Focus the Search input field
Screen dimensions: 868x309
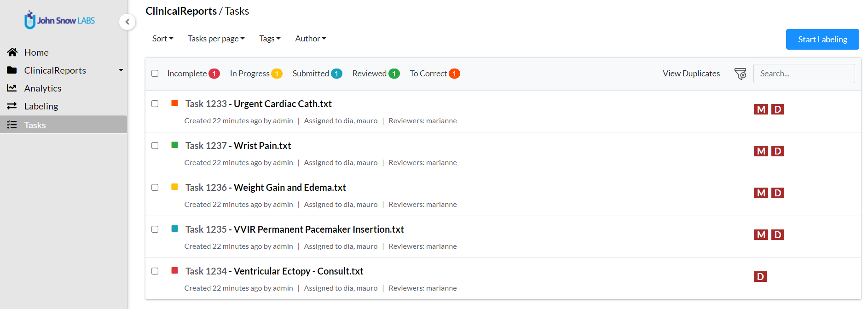[804, 74]
